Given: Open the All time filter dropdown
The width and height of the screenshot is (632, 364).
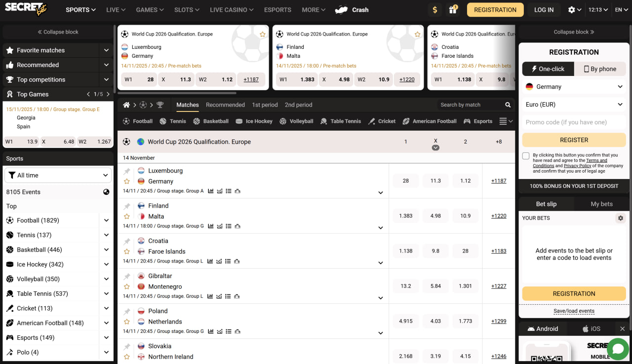Looking at the screenshot, I should tap(58, 175).
